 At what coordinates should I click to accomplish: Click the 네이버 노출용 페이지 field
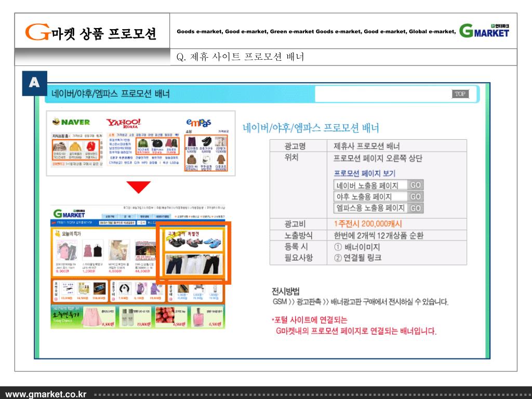tap(370, 185)
